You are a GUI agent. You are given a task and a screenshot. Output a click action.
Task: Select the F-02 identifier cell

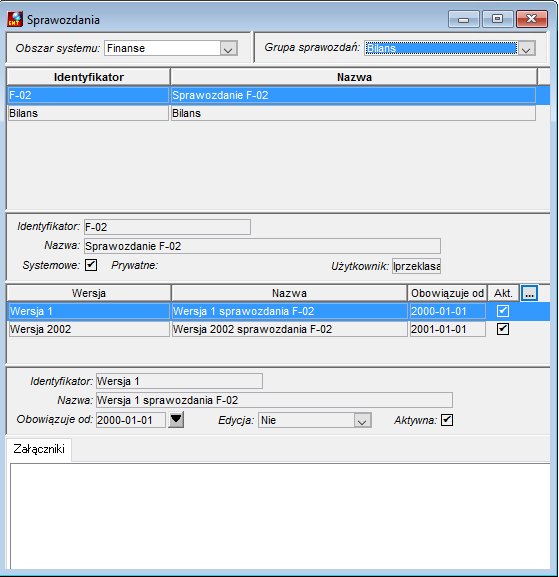[88, 95]
